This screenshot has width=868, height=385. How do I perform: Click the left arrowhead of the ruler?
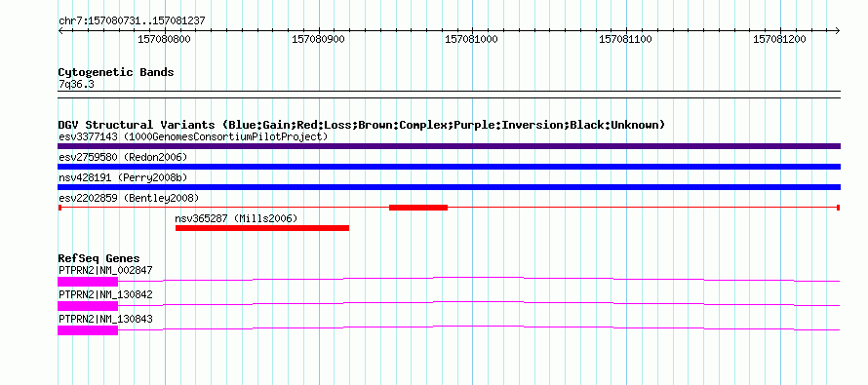point(60,30)
